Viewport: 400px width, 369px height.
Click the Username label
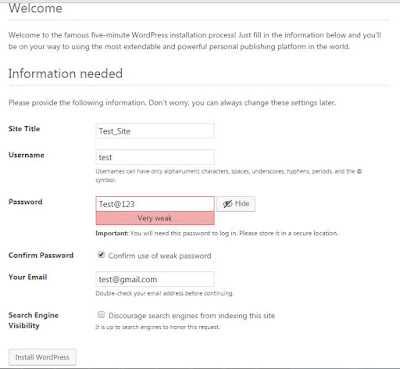(x=26, y=155)
